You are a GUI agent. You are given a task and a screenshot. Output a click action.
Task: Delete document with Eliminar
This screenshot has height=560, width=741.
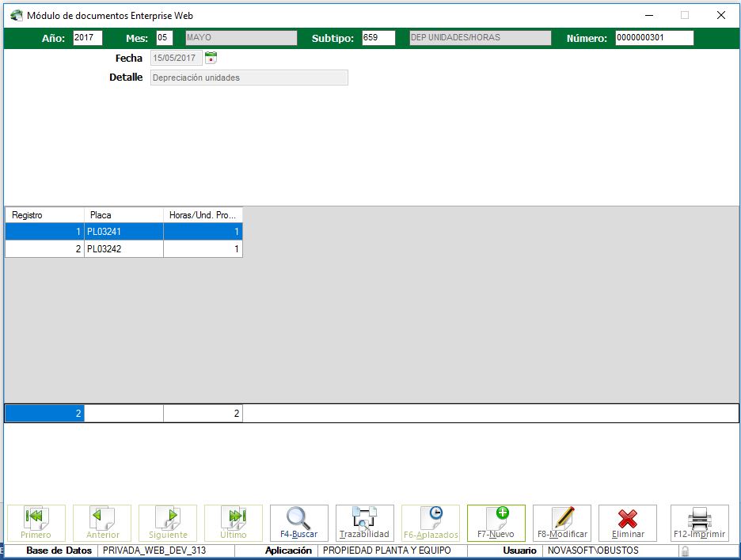point(628,523)
